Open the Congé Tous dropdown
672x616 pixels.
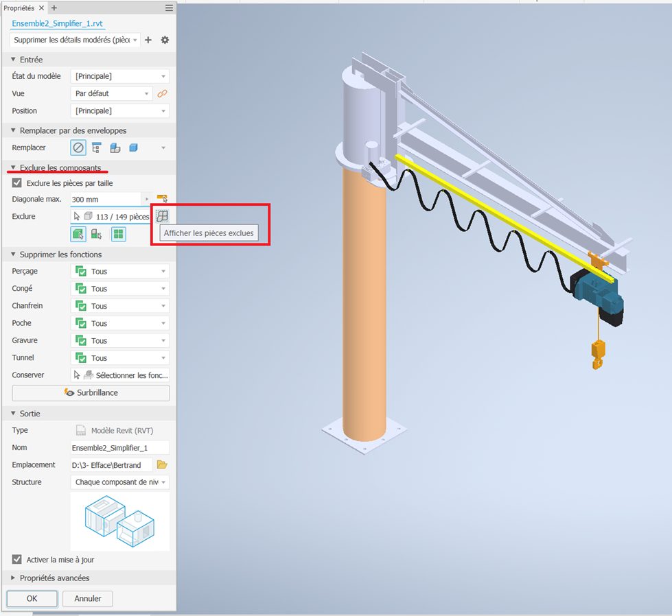[119, 288]
